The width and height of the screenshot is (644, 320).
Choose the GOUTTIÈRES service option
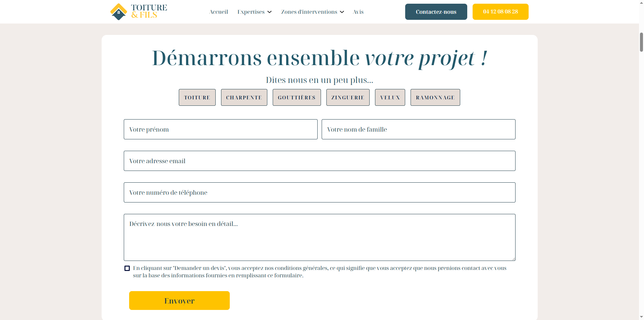[297, 97]
